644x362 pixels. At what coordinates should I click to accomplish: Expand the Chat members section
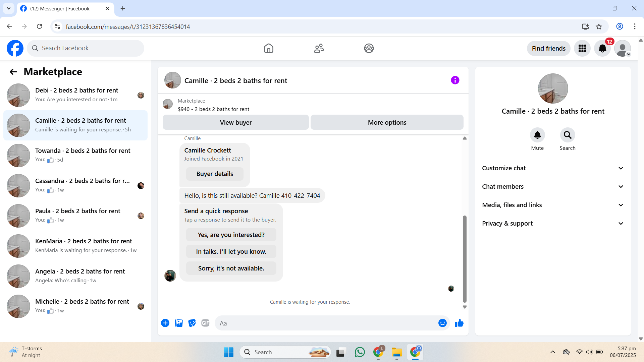pyautogui.click(x=553, y=187)
